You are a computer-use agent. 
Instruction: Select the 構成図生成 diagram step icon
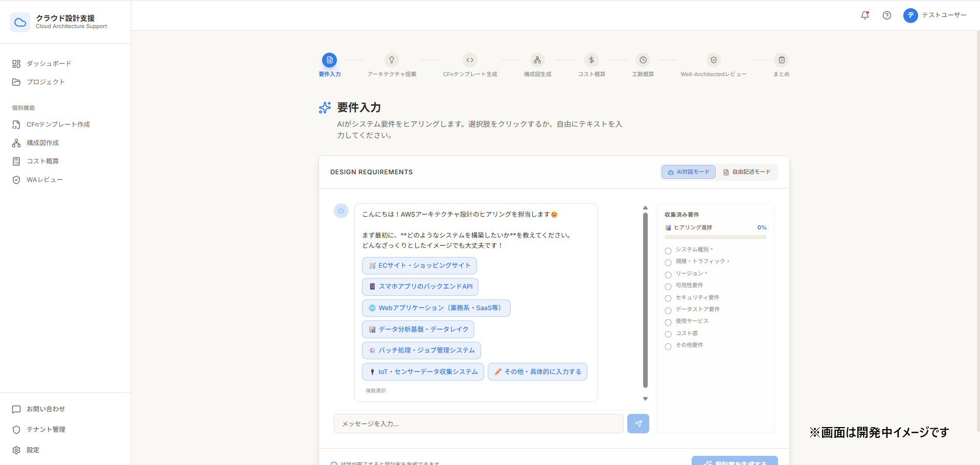[x=537, y=60]
